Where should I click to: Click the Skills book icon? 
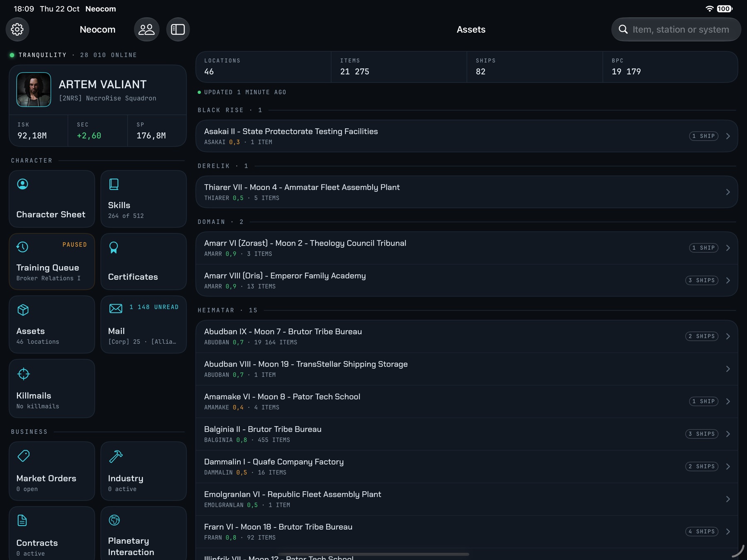pyautogui.click(x=114, y=184)
